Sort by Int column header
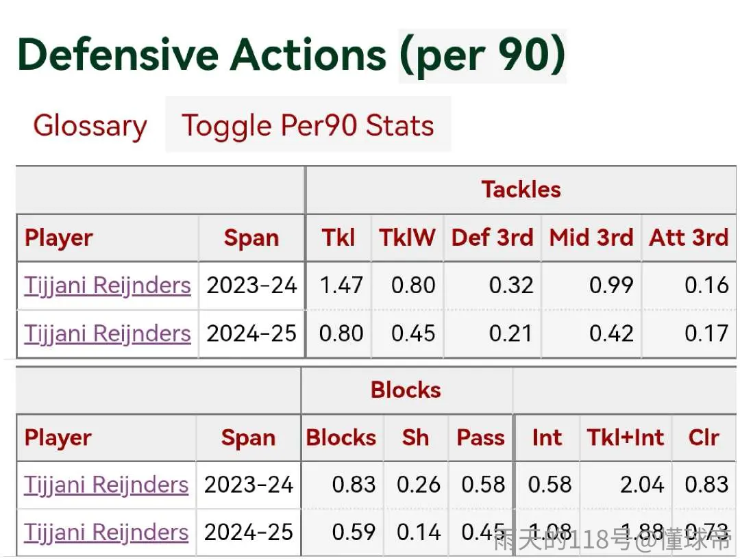This screenshot has height=560, width=740. [547, 437]
